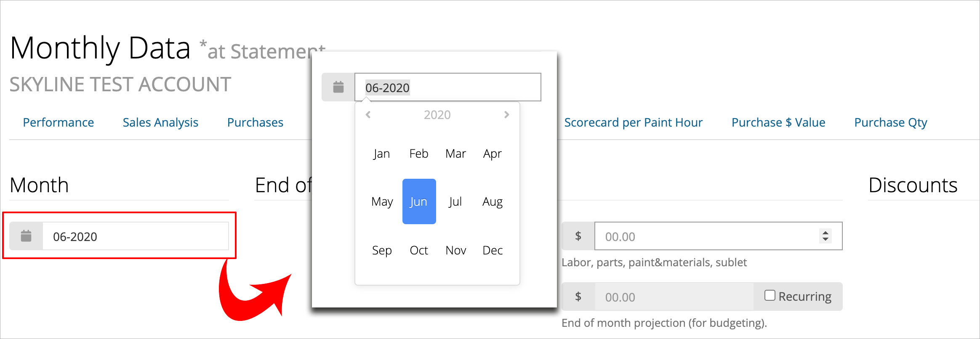Pick Jan in the month picker
Screen dimensions: 980x339
pos(381,154)
